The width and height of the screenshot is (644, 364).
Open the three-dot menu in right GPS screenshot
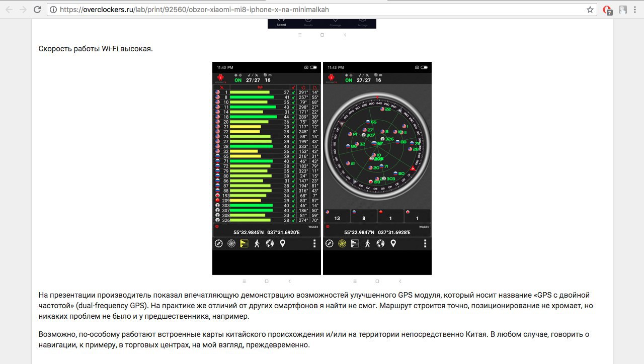click(425, 243)
